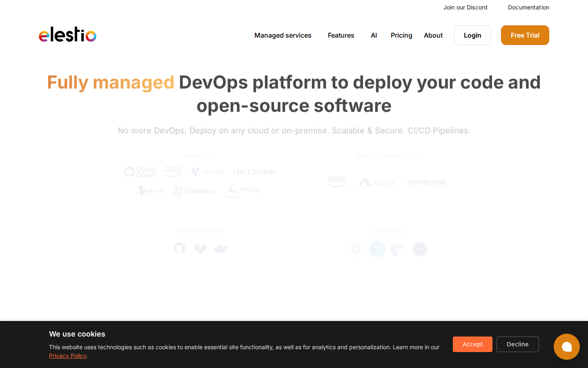The image size is (588, 368).
Task: Open the Privacy Policy link
Action: 67,356
